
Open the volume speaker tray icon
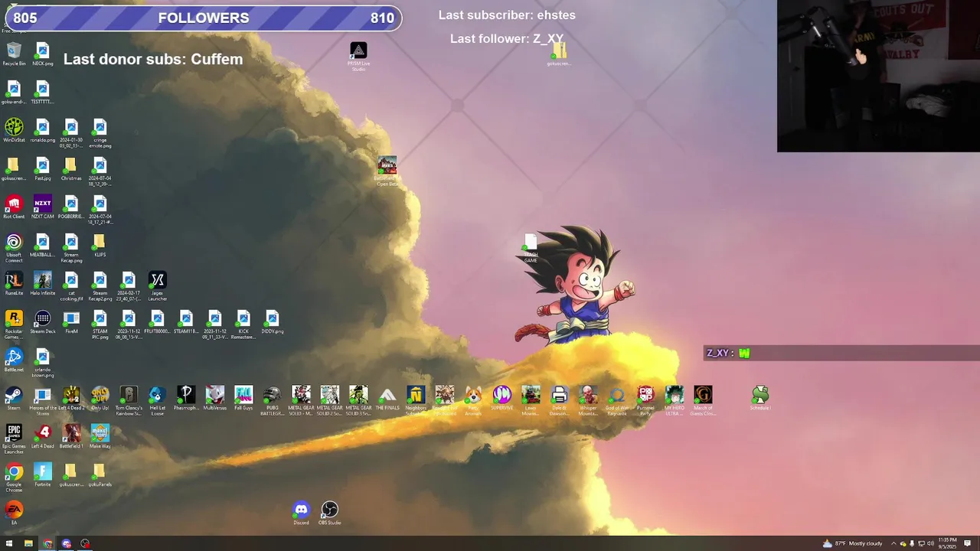(x=930, y=543)
